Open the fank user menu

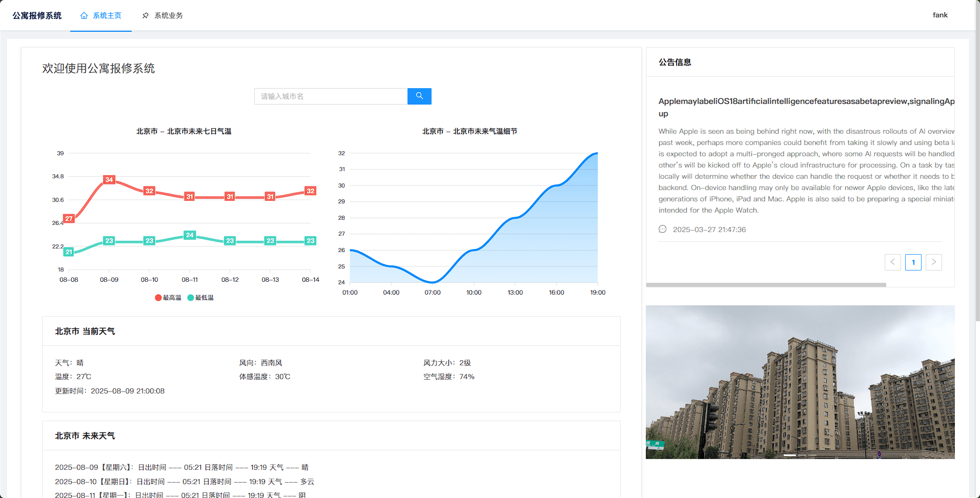coord(940,15)
